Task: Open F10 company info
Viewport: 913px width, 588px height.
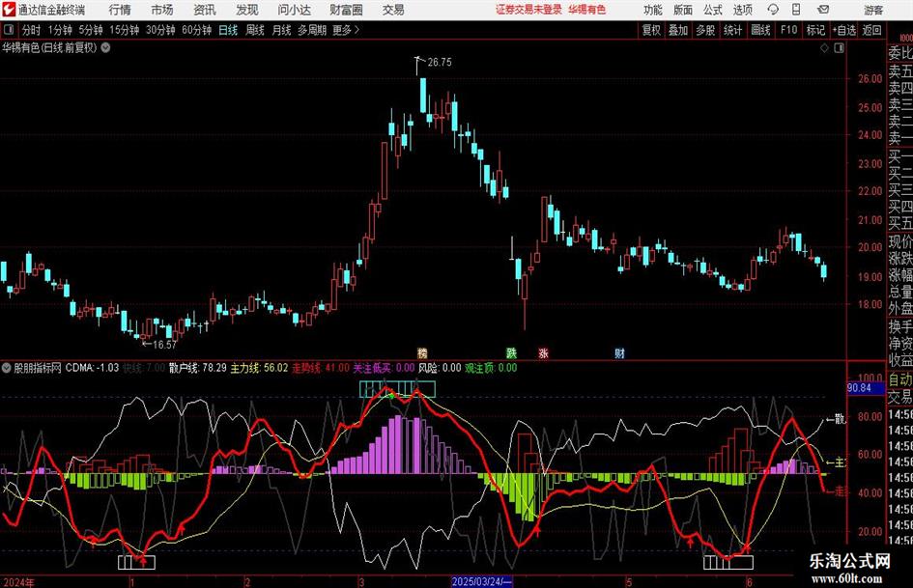Action: 788,30
